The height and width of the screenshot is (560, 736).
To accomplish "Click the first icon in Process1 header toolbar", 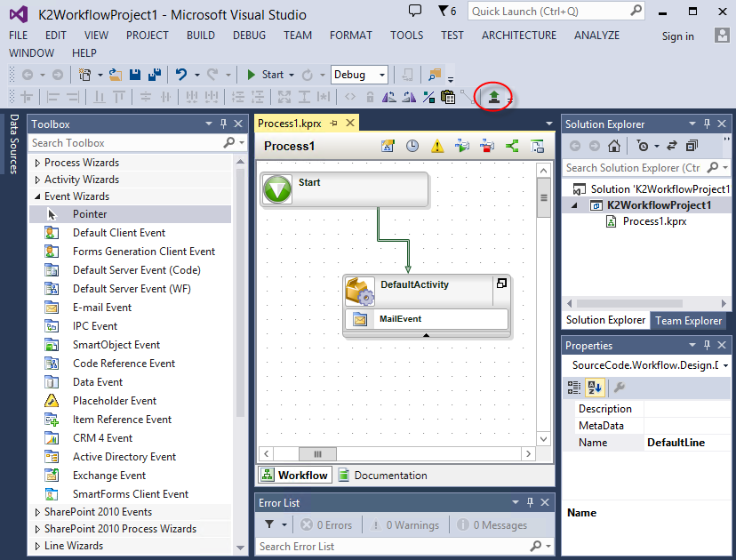I will point(388,146).
